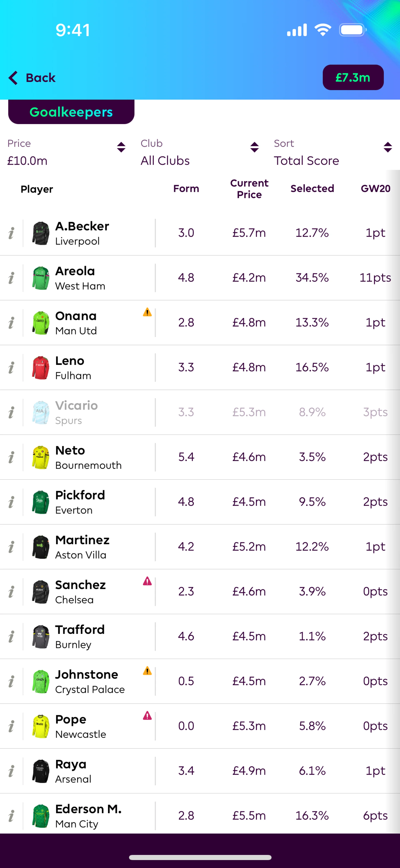Click the Leno Fulham kit icon
The image size is (400, 868).
click(x=41, y=368)
